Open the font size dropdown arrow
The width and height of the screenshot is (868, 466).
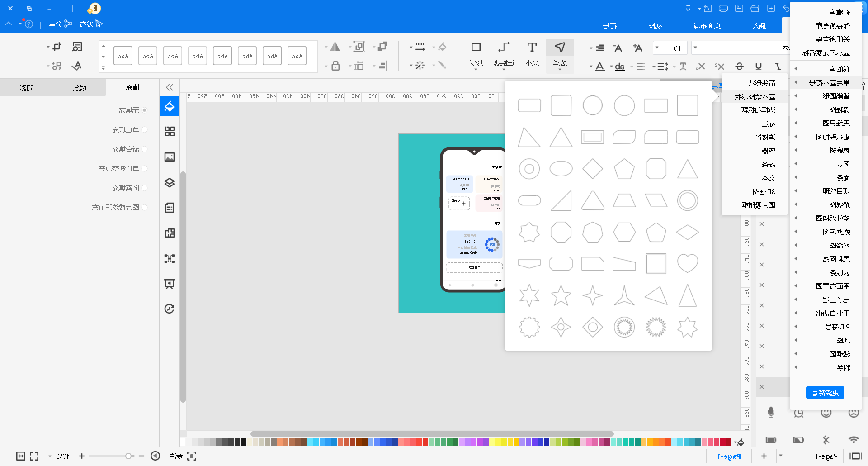pyautogui.click(x=657, y=48)
